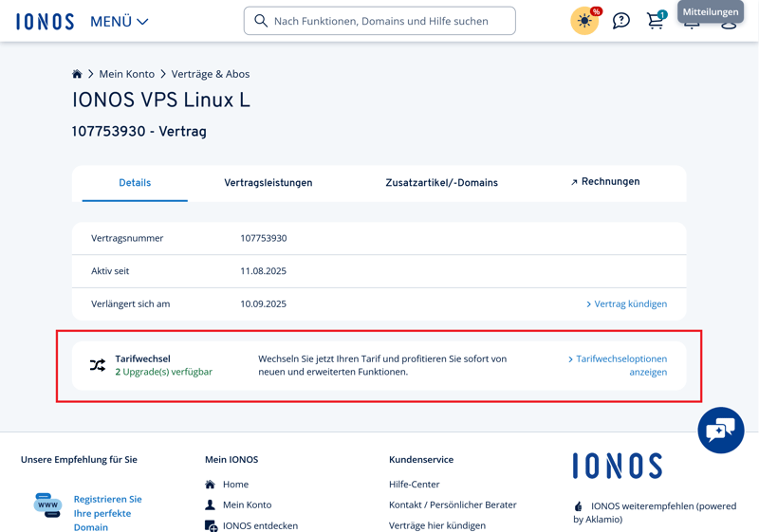This screenshot has height=532, width=759.
Task: Open Hilfe-Center footer link
Action: coord(414,484)
